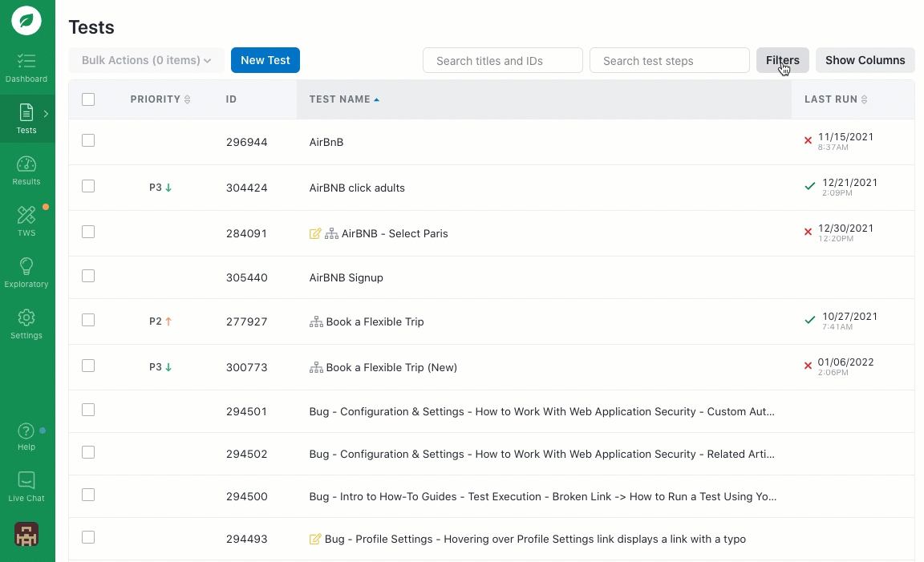Focus the Search titles and IDs field

pos(503,60)
